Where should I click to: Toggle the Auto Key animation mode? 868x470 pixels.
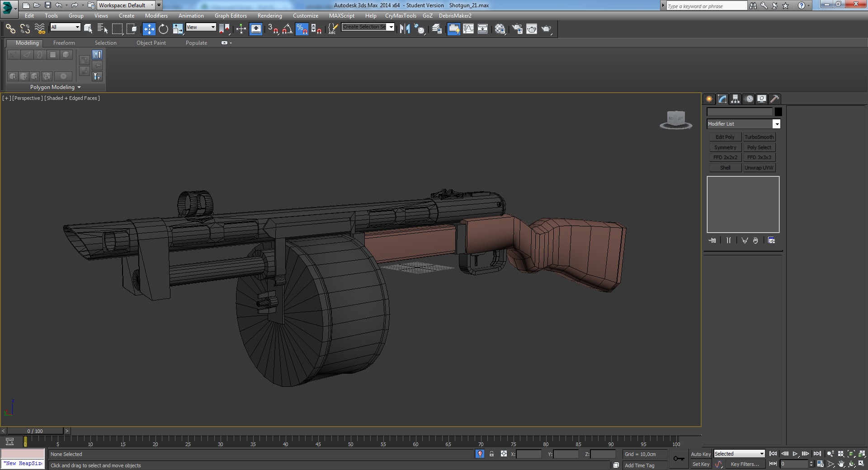701,454
